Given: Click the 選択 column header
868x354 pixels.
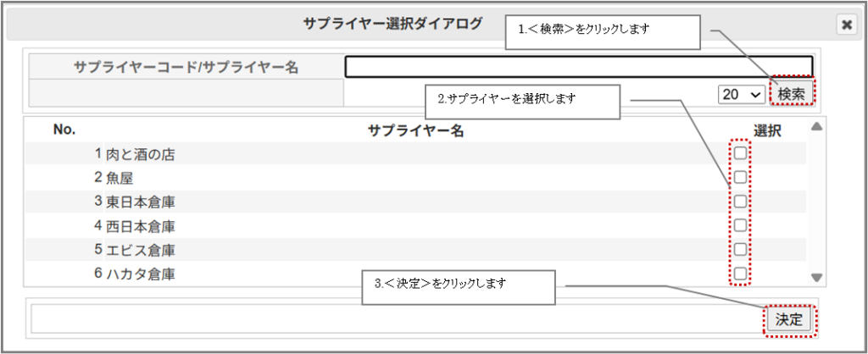Looking at the screenshot, I should (767, 130).
